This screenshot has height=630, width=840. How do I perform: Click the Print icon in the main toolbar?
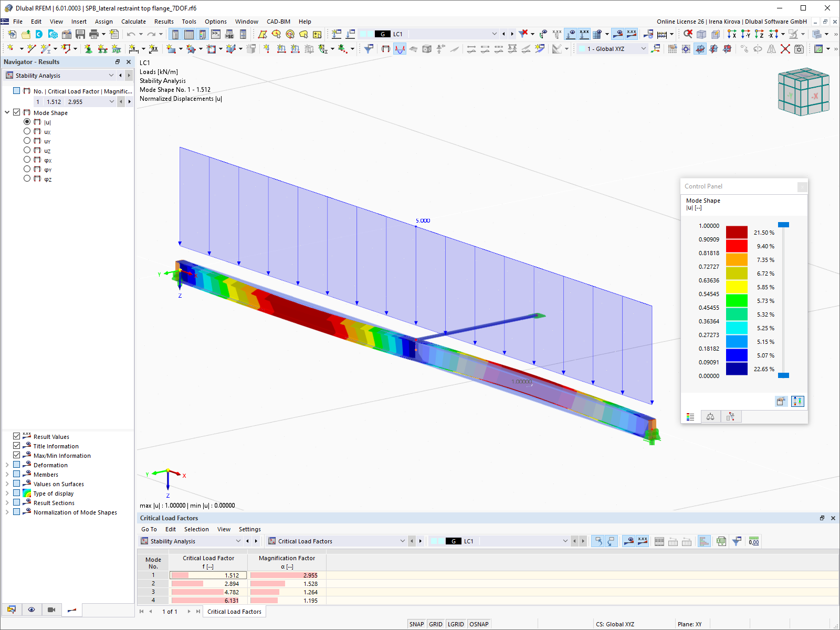coord(94,34)
